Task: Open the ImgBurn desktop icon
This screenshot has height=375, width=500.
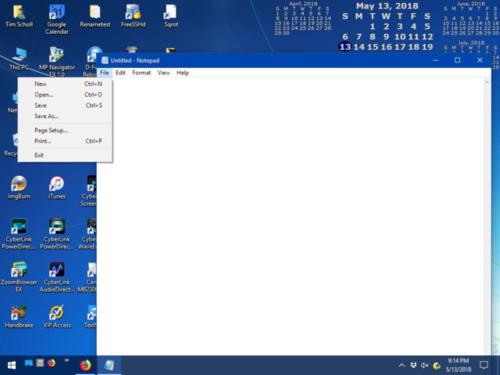Action: coord(19,188)
